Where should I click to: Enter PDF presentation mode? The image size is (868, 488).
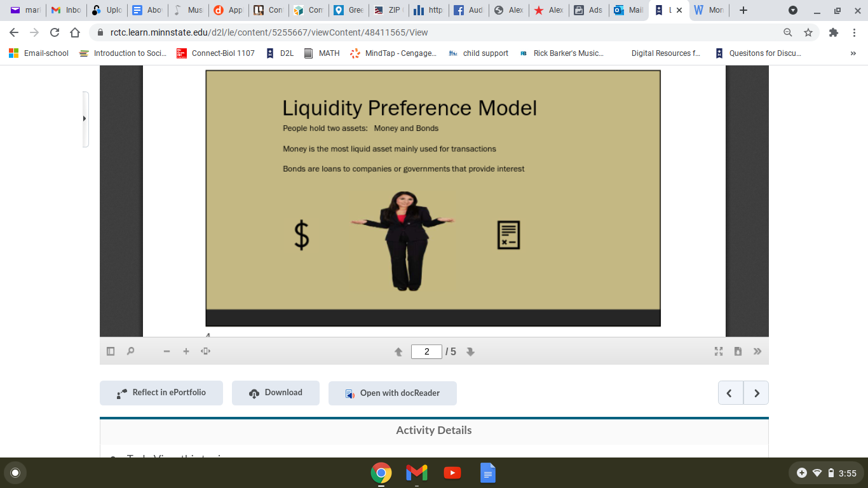[x=718, y=351]
